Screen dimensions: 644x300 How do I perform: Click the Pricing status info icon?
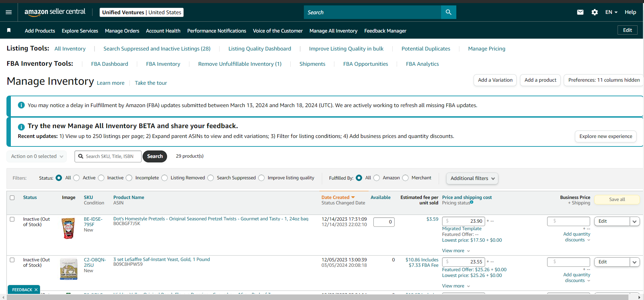point(472,202)
